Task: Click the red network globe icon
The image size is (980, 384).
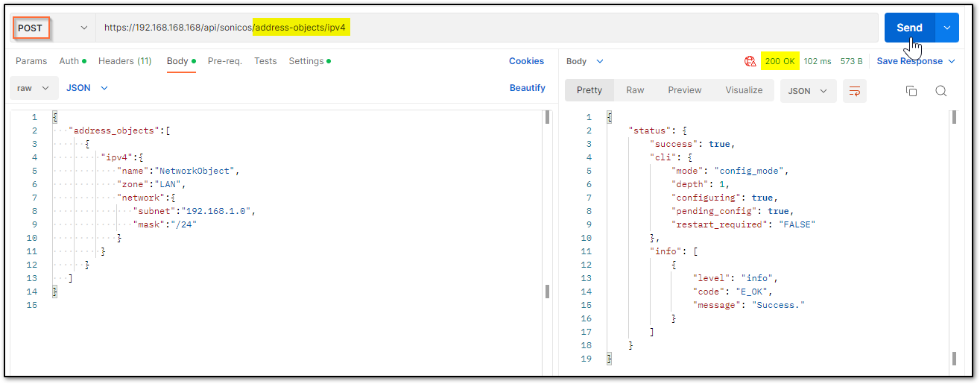Action: click(x=750, y=61)
